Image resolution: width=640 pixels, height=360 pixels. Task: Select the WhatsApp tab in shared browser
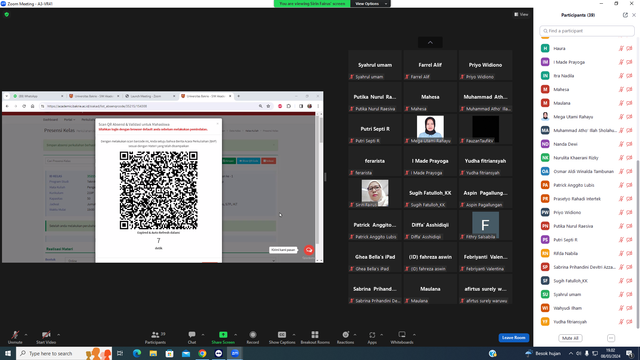(x=38, y=96)
